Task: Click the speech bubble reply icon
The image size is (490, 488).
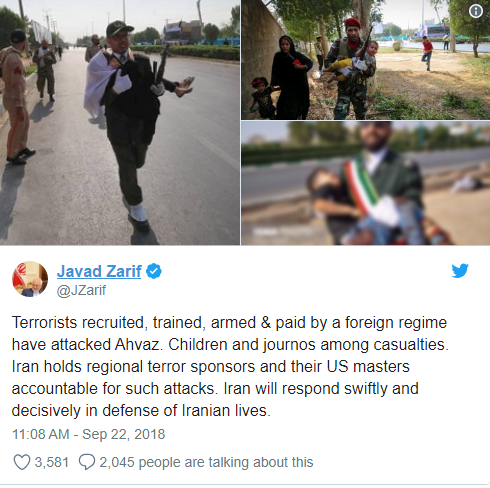Action: pos(87,462)
